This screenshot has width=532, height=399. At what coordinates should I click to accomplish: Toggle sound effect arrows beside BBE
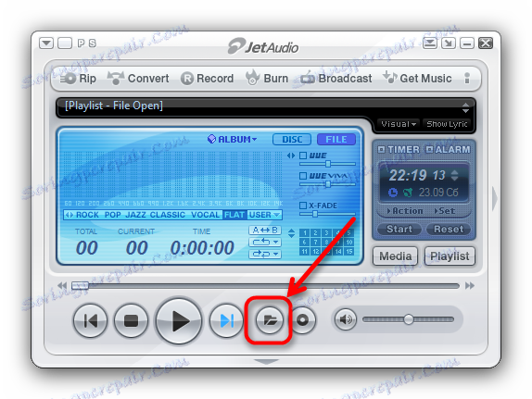click(x=291, y=156)
